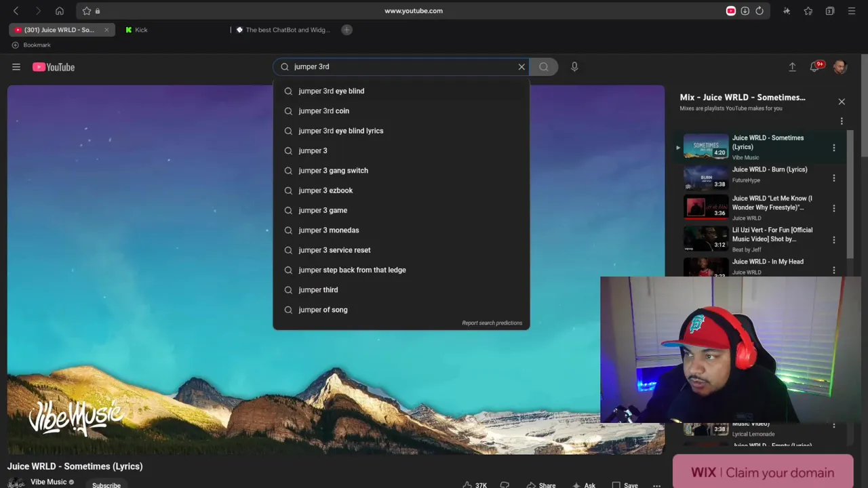Select suggestion 'jumper 3rd eye blind lyrics'

(x=401, y=131)
